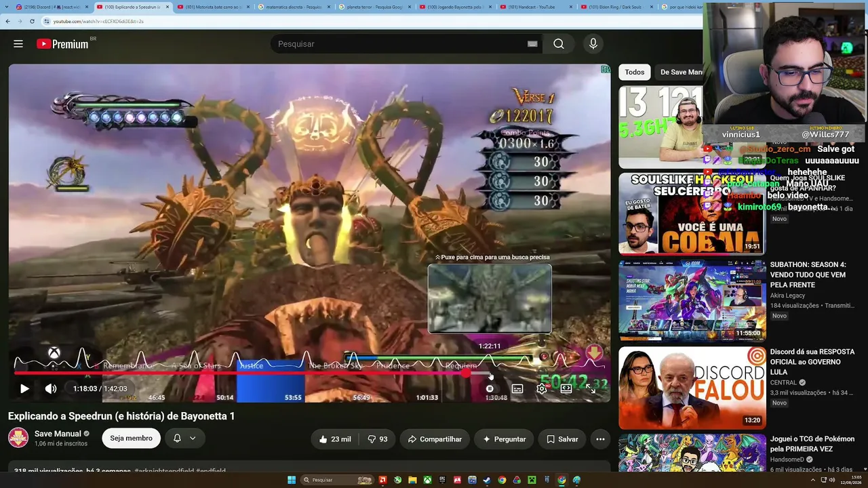Open the 20:21 recommended video thumbnail
The image size is (868, 488).
[x=660, y=127]
